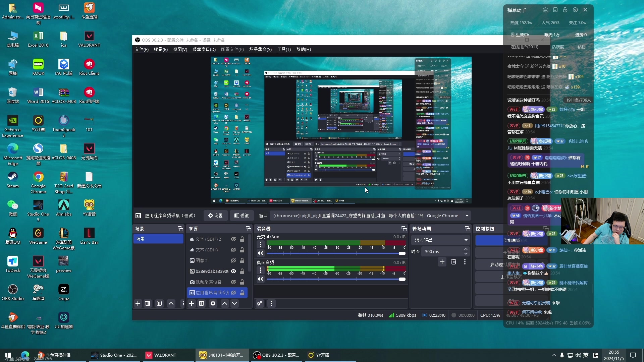This screenshot has height=362, width=644.
Task: Toggle lock on 文本 (GDI+) 2 source
Action: [x=242, y=239]
